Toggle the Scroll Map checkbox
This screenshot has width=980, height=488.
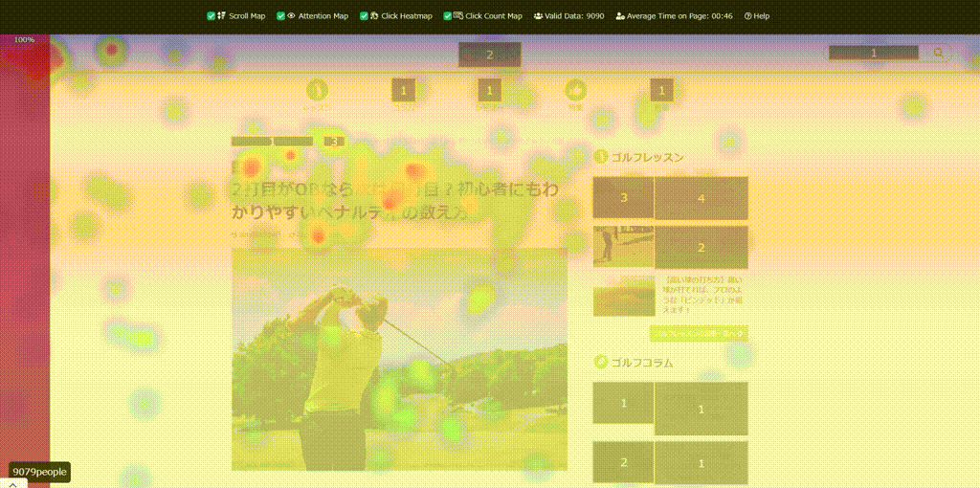coord(211,16)
